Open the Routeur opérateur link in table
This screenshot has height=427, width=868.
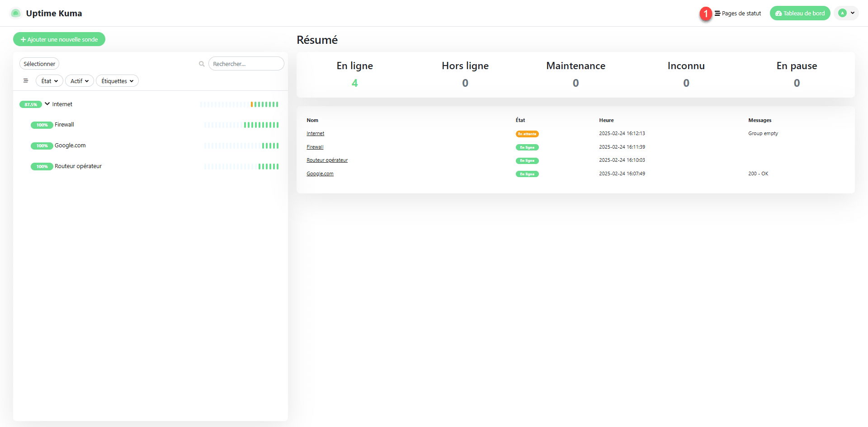327,160
